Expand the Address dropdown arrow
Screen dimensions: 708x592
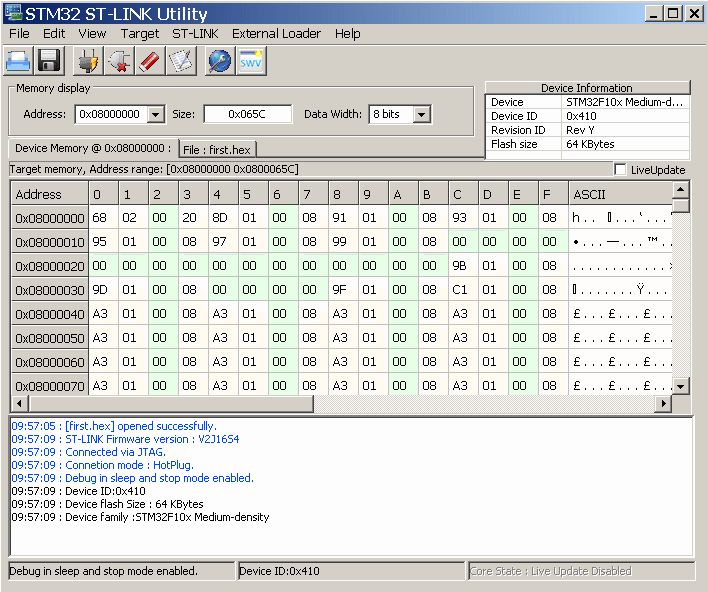click(x=155, y=115)
